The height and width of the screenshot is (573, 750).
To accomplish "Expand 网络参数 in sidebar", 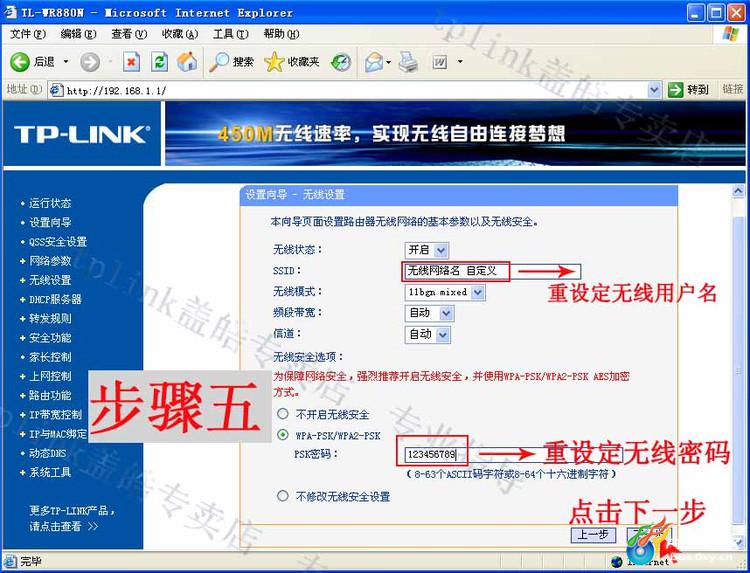I will (50, 261).
